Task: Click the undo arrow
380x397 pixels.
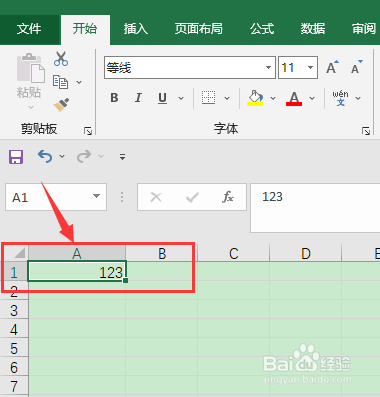Action: tap(45, 156)
